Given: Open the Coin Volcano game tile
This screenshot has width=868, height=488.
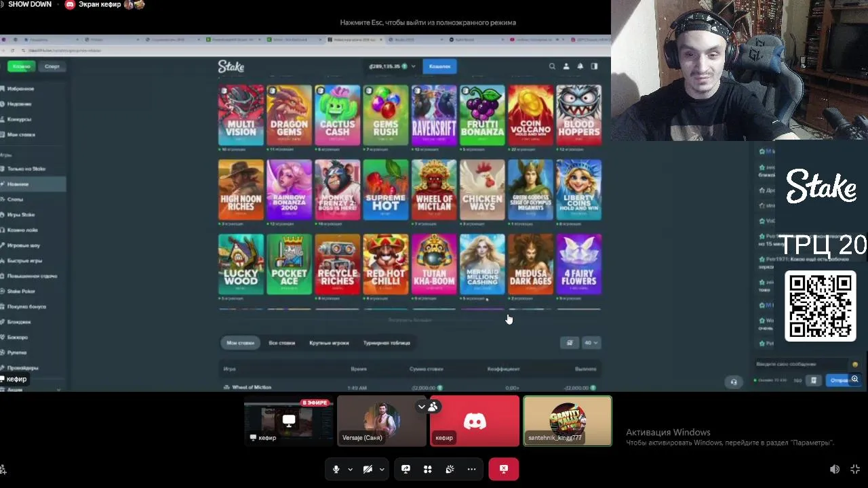Looking at the screenshot, I should [530, 115].
